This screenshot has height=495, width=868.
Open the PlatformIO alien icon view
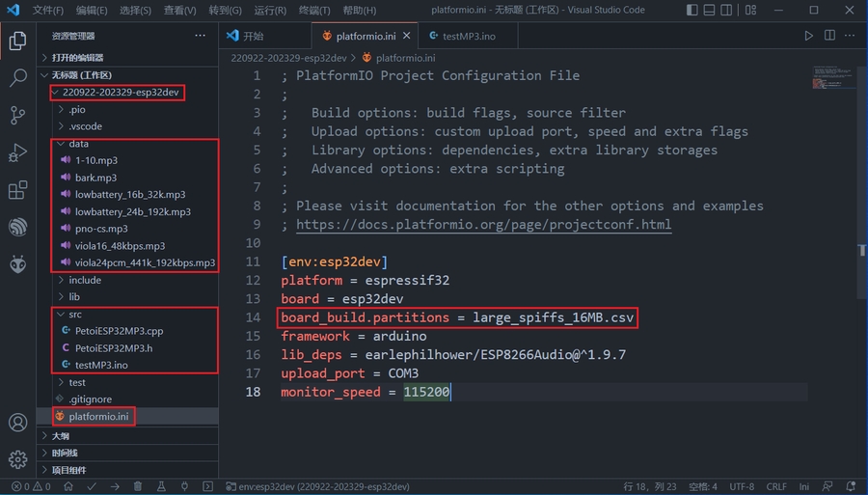tap(17, 263)
